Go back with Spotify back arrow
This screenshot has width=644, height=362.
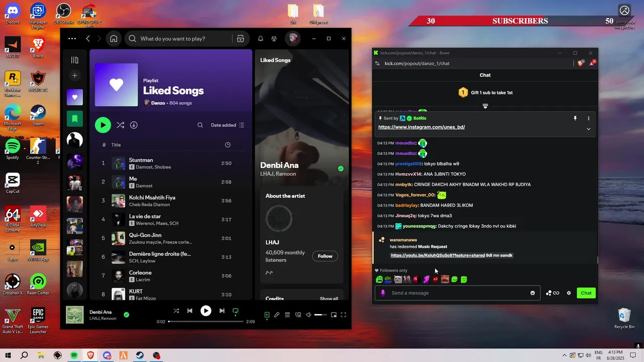tap(88, 39)
